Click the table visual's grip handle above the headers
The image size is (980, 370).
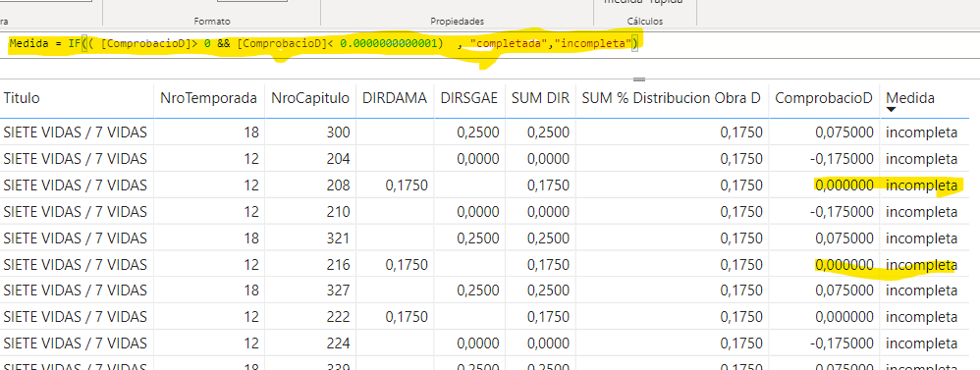(x=638, y=79)
